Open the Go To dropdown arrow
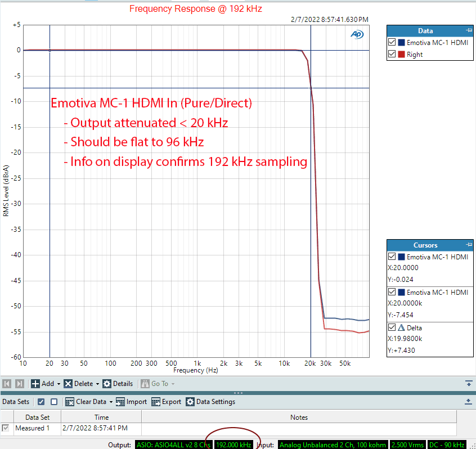The width and height of the screenshot is (476, 449). tap(173, 384)
